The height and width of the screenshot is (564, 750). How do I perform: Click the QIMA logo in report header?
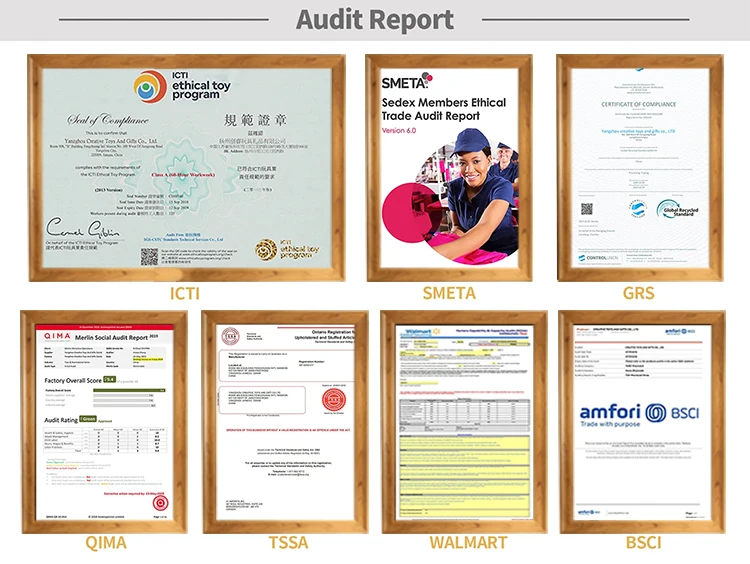click(x=57, y=337)
